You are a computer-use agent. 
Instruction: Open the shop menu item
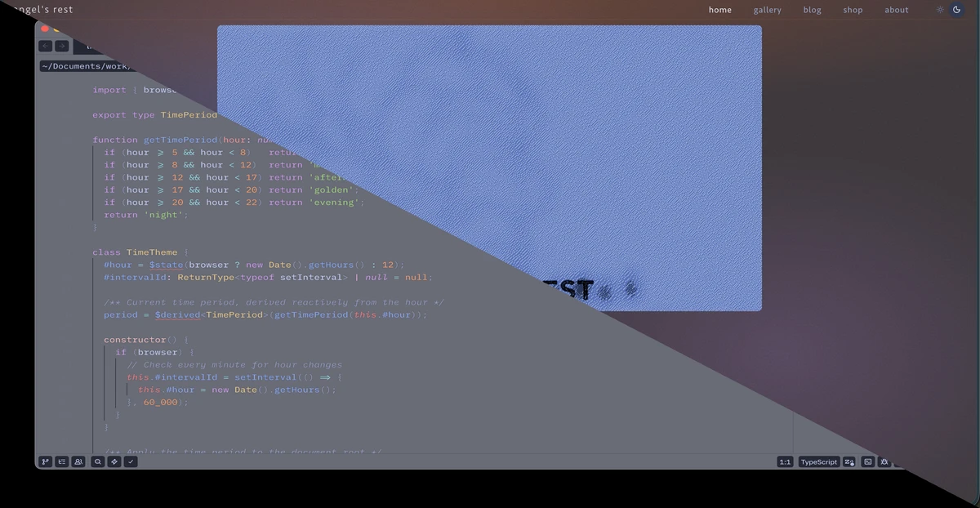point(853,9)
